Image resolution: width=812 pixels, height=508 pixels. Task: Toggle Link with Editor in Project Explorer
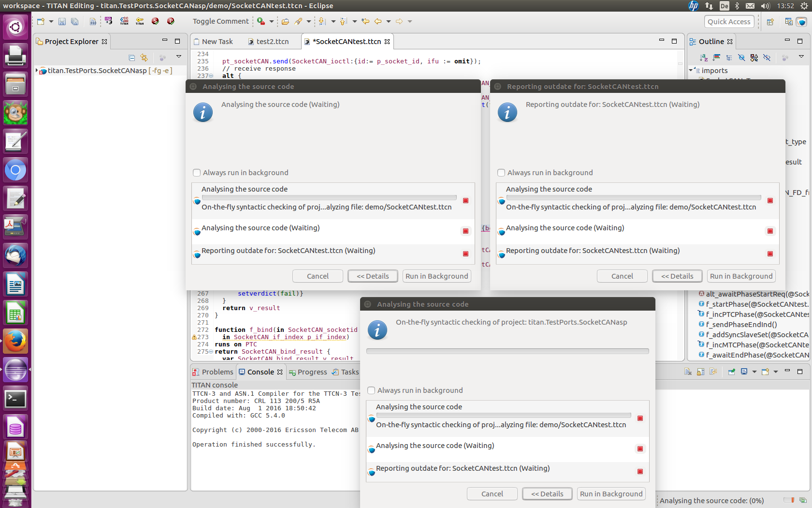(144, 58)
